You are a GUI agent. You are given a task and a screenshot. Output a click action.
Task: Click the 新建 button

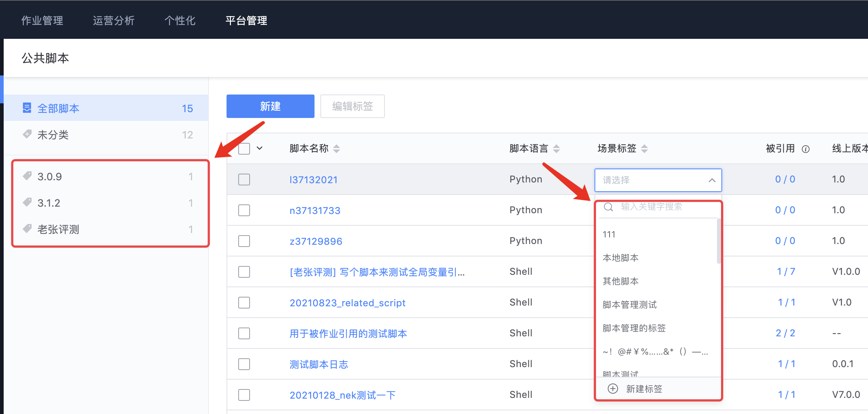(270, 106)
